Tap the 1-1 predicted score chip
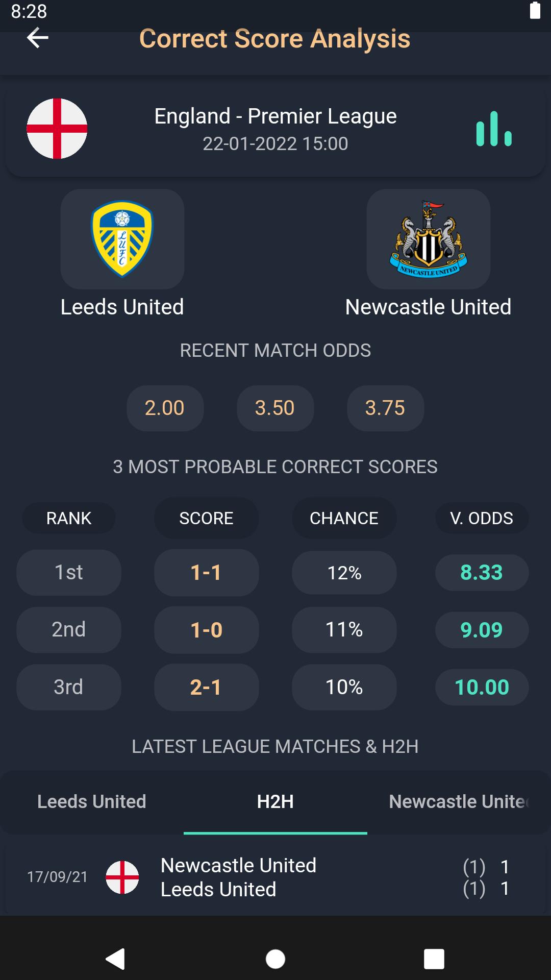Viewport: 551px width, 980px height. 206,573
